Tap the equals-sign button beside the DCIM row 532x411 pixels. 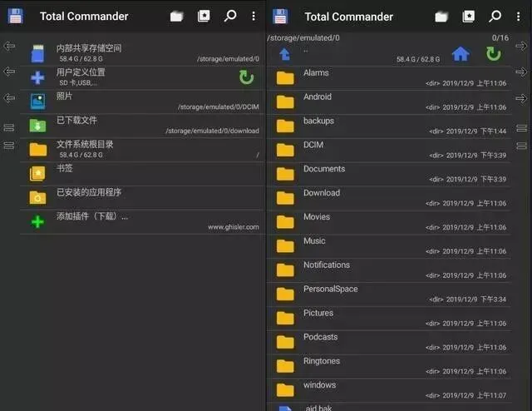click(x=521, y=146)
